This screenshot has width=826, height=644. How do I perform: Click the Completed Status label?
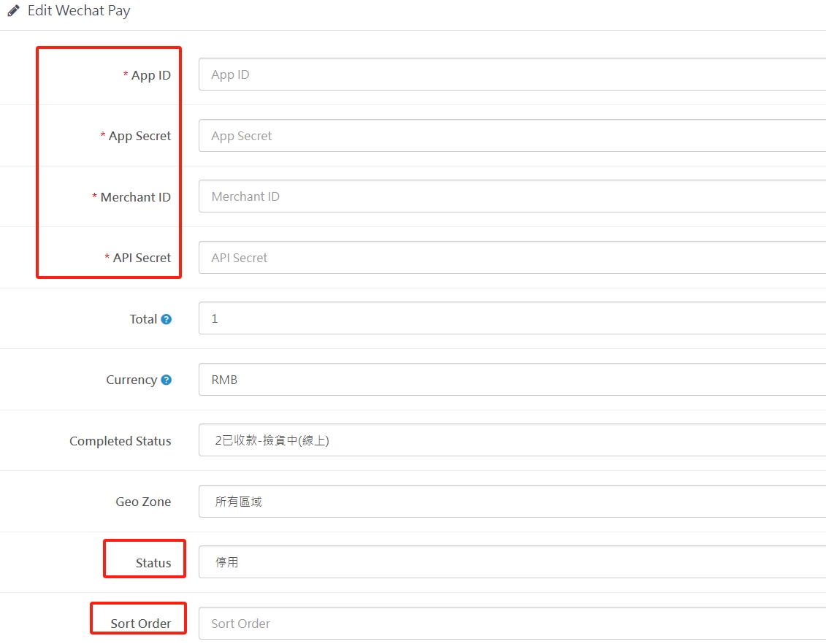click(120, 441)
